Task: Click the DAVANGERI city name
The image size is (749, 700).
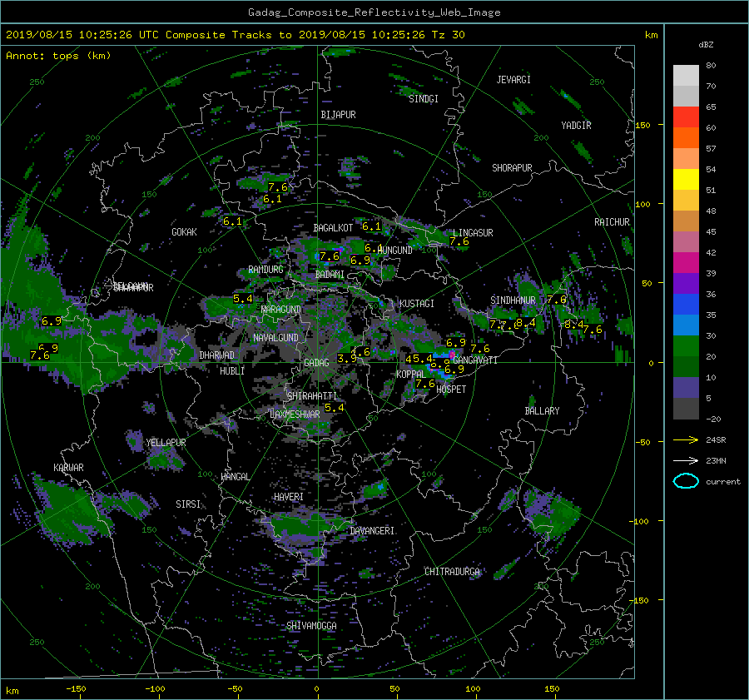Action: 372,531
